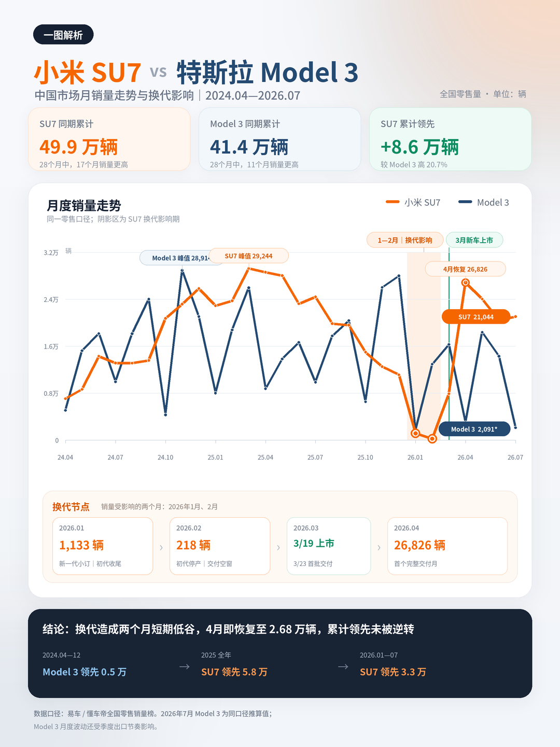The width and height of the screenshot is (560, 747).
Task: Click the 数据口径 footnote line
Action: 153,714
